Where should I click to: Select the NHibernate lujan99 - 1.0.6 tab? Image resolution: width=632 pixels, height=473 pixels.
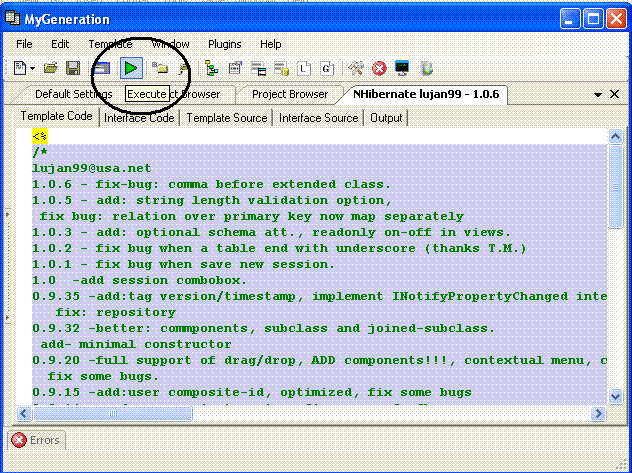(x=426, y=94)
